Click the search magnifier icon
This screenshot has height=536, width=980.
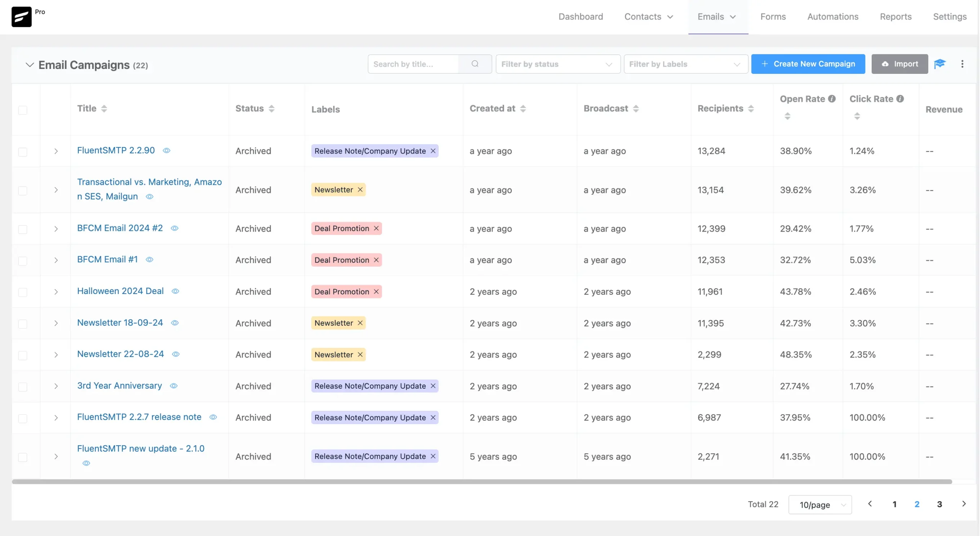[475, 64]
